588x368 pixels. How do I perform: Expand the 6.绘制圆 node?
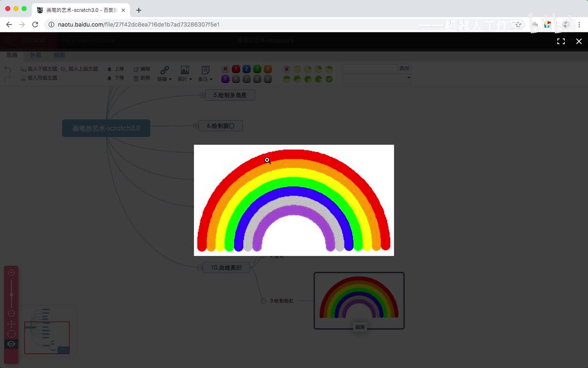[196, 126]
